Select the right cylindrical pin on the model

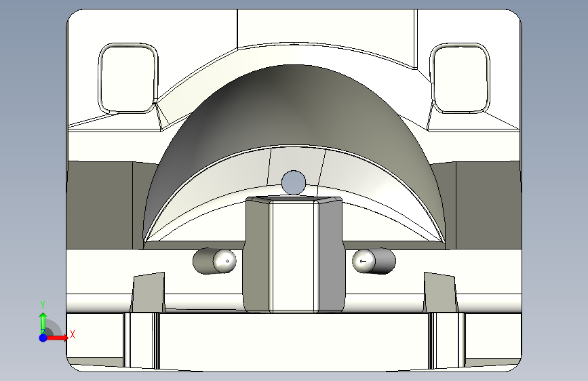(374, 261)
